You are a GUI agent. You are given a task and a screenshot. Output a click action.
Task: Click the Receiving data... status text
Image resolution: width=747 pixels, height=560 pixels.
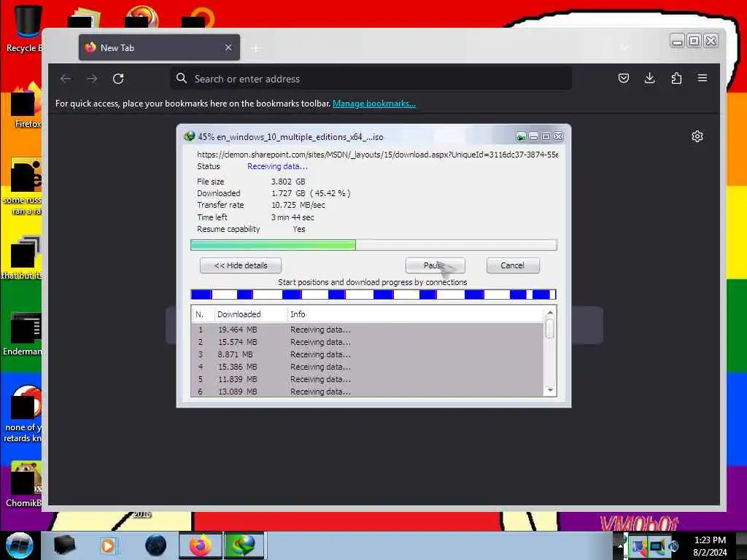(x=277, y=166)
